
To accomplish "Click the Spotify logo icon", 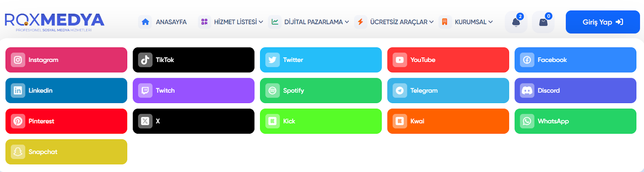I will coord(272,91).
